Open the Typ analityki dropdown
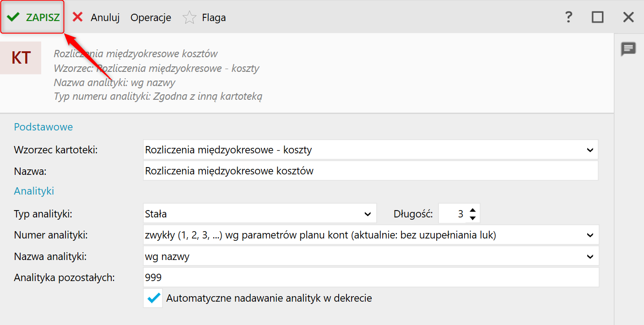Image resolution: width=644 pixels, height=325 pixels. (x=367, y=214)
